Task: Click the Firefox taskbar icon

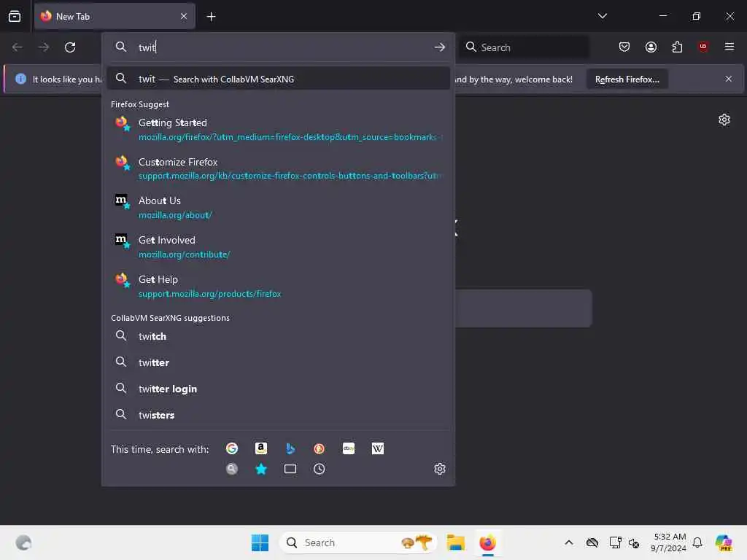Action: coord(487,542)
